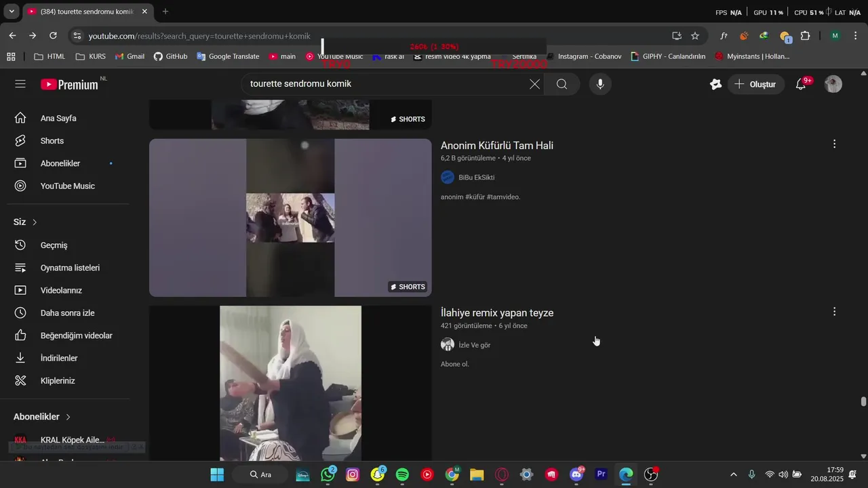This screenshot has height=488, width=868.
Task: Click the page scrollbar thumb
Action: pos(863,401)
